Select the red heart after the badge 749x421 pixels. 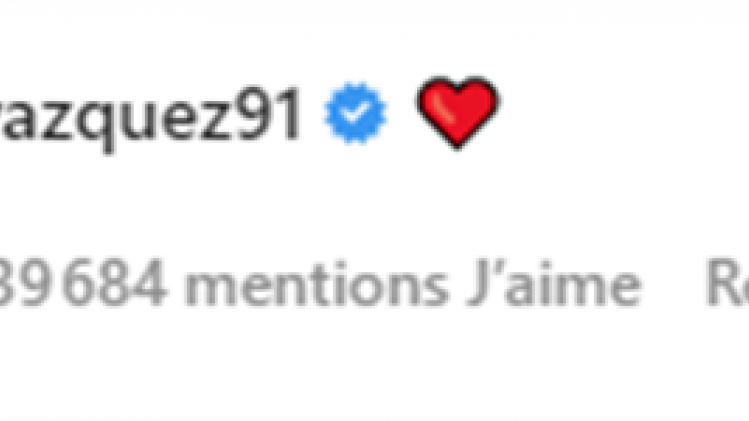click(x=458, y=112)
